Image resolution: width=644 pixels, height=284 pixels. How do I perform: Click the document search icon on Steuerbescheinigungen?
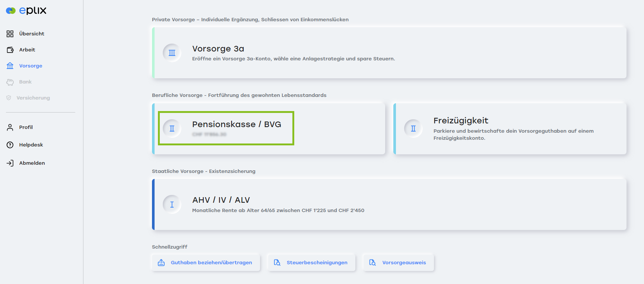coord(277,263)
